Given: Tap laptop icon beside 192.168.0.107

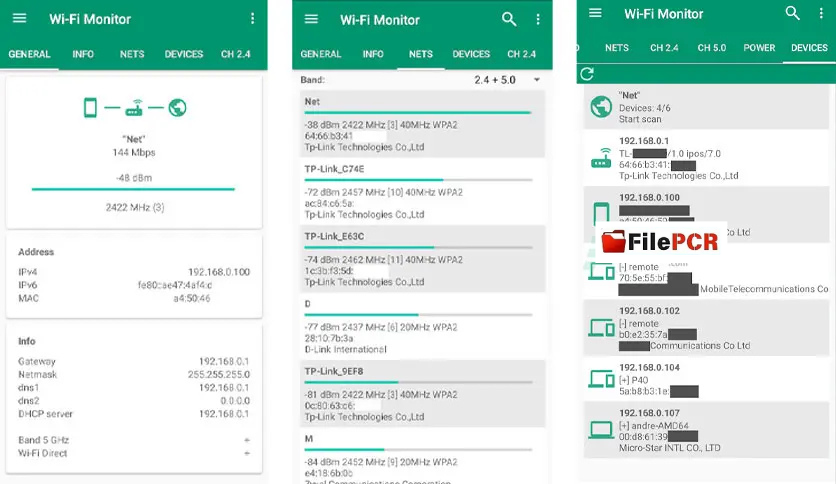Looking at the screenshot, I should 601,430.
